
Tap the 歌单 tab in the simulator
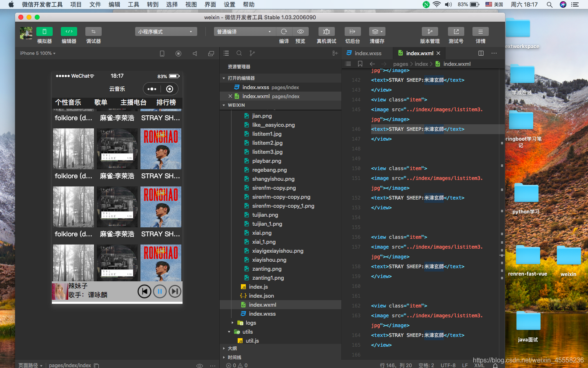point(101,102)
